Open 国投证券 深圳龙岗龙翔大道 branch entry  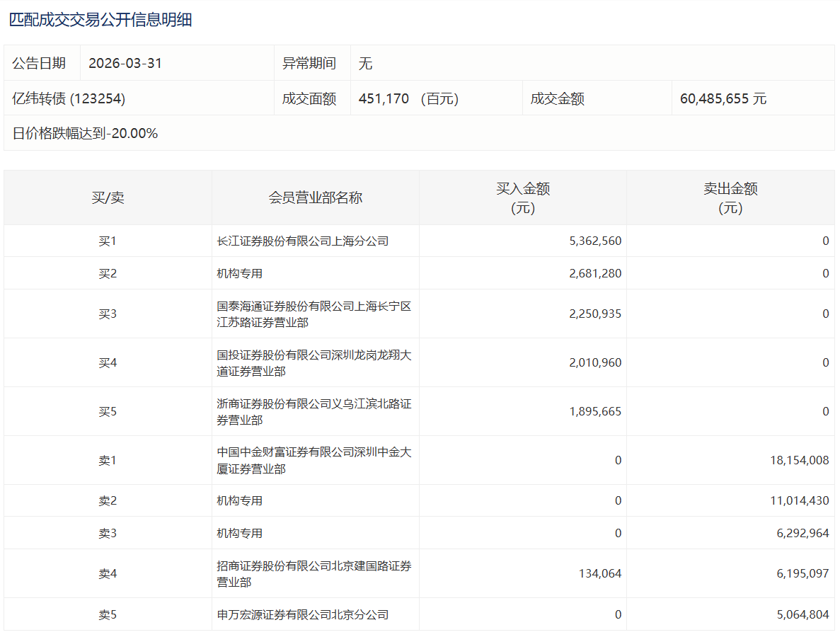point(313,362)
